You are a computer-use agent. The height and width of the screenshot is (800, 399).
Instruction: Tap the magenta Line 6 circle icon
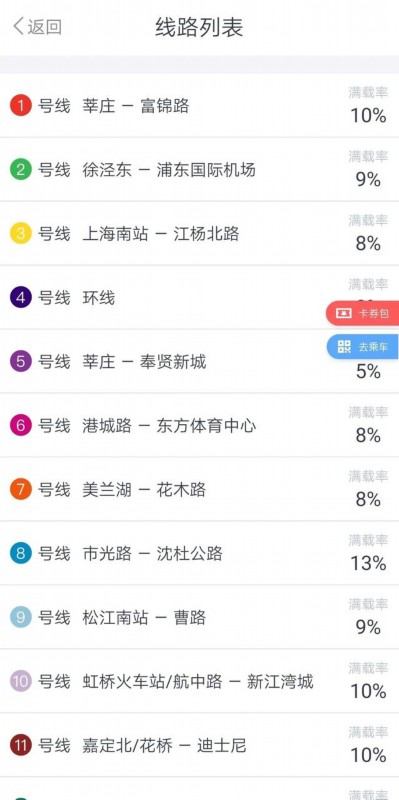point(21,426)
